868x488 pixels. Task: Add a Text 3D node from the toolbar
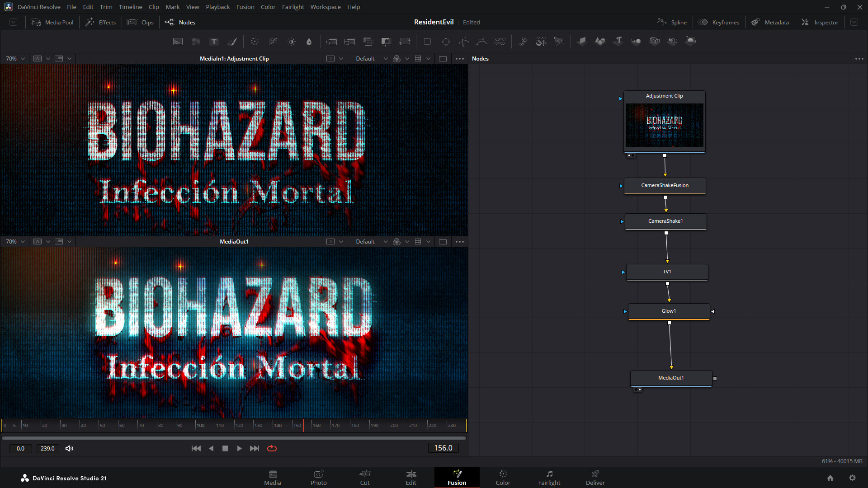[618, 42]
